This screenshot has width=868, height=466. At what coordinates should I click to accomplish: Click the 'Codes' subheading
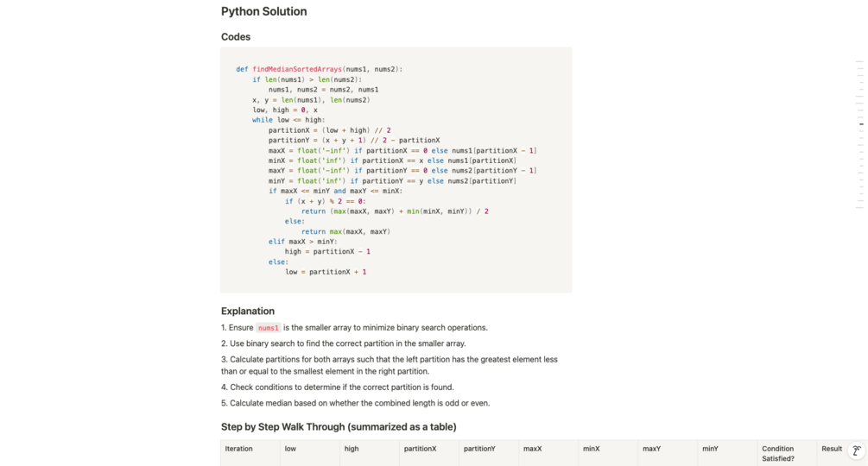click(235, 37)
